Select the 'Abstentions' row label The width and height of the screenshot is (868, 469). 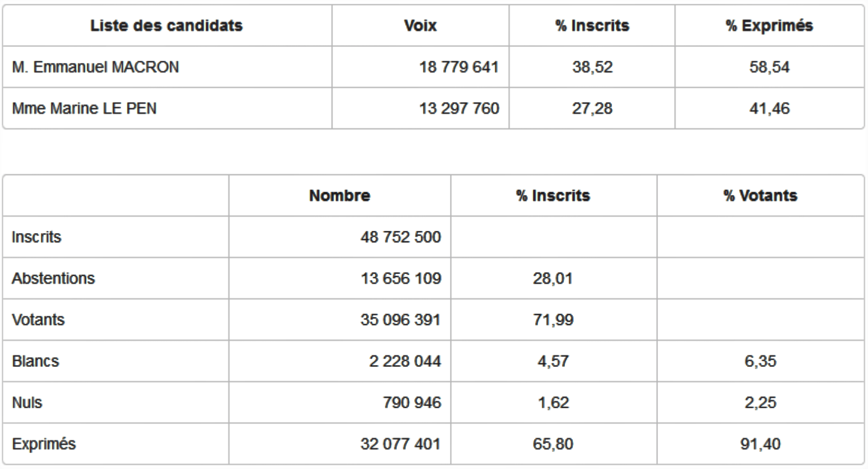(x=53, y=278)
